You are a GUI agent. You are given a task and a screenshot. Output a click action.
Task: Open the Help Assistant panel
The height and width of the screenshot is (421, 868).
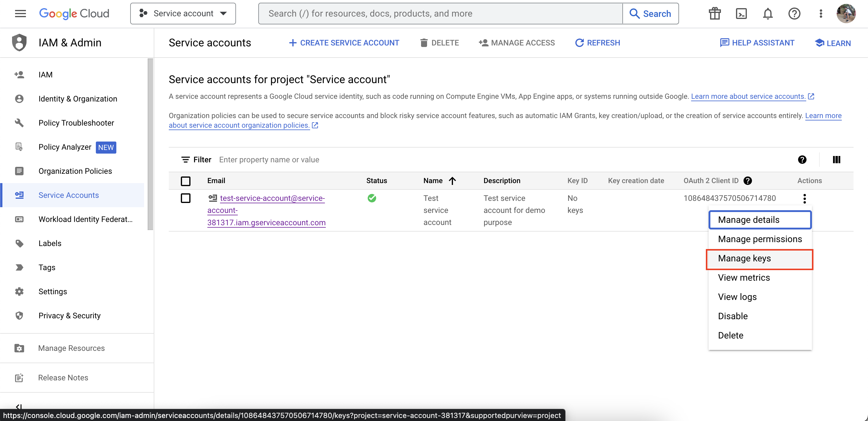click(757, 43)
